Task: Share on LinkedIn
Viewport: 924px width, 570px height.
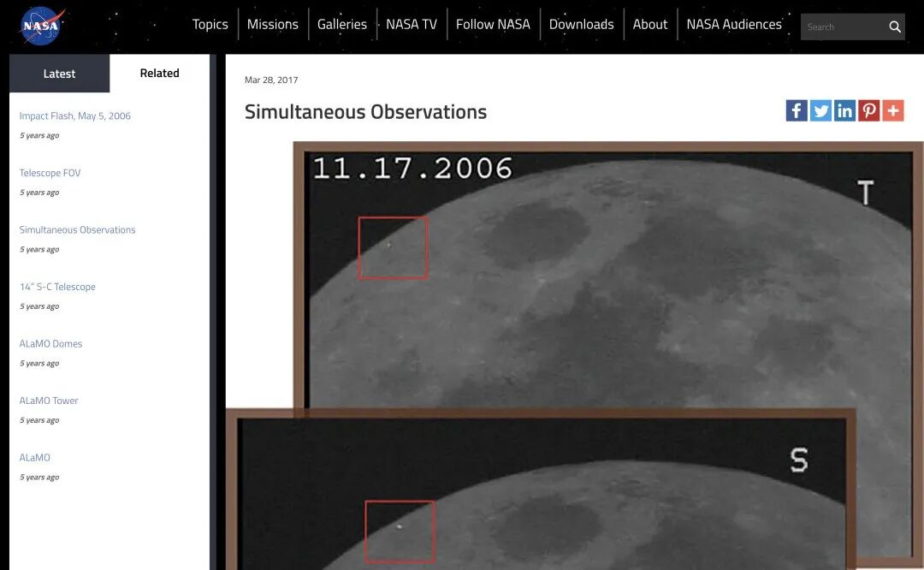Action: click(x=844, y=110)
